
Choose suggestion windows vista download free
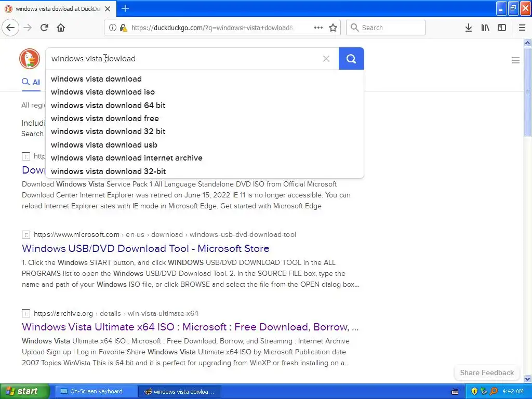click(x=205, y=118)
